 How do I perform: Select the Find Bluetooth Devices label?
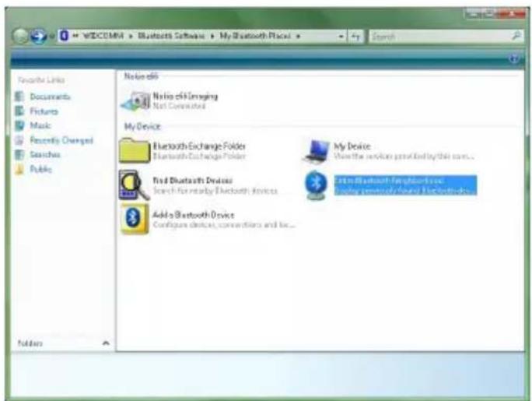click(x=193, y=181)
